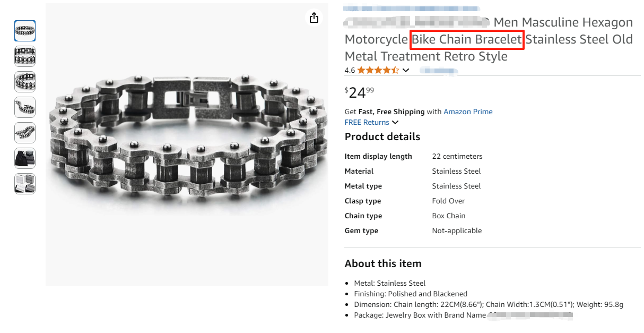Click the main bracelet product image
This screenshot has width=644, height=333.
pos(187,144)
